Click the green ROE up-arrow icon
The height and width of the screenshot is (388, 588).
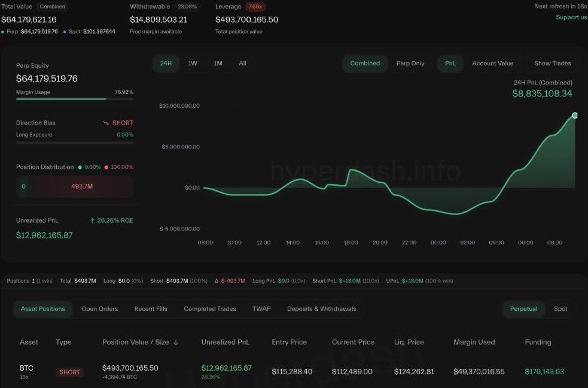coord(92,220)
